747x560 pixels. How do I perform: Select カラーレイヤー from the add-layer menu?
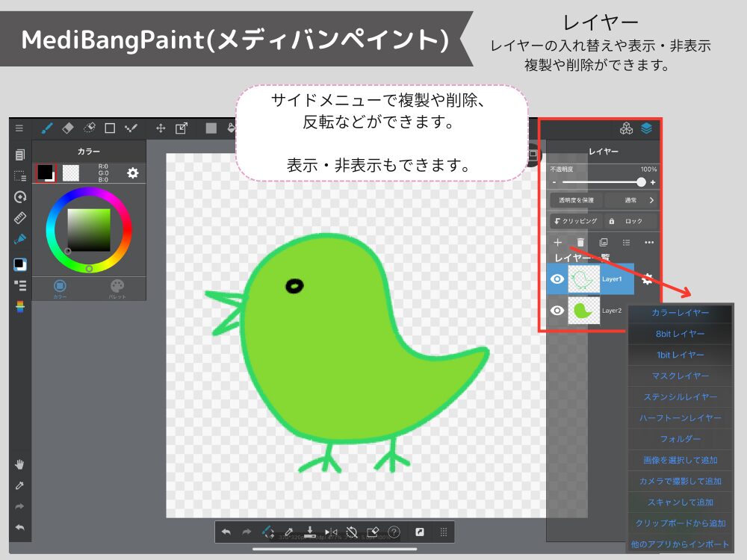pos(680,313)
